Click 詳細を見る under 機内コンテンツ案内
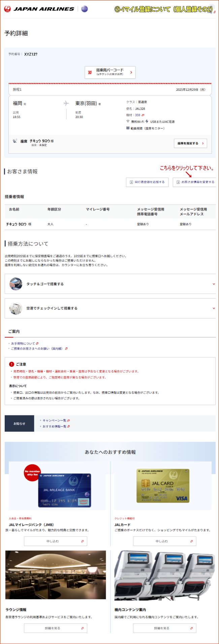This screenshot has height=644, width=219. [164, 628]
